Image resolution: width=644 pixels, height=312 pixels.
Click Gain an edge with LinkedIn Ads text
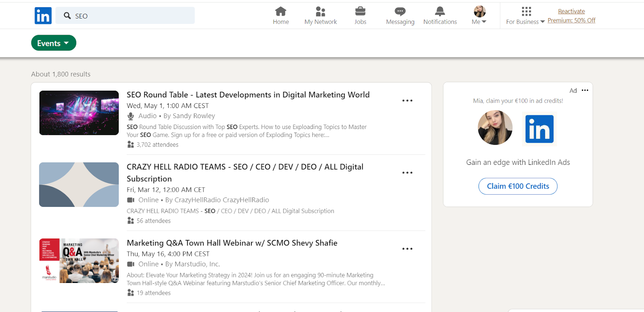pos(518,162)
